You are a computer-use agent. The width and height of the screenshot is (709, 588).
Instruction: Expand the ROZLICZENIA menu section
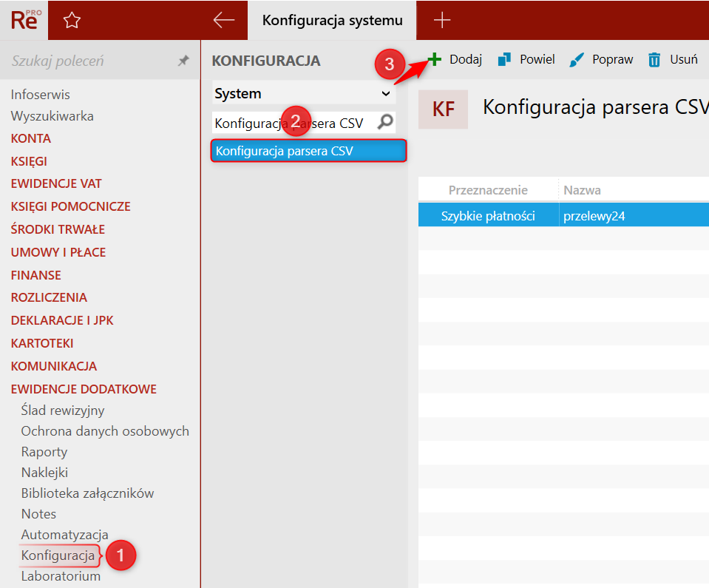49,297
